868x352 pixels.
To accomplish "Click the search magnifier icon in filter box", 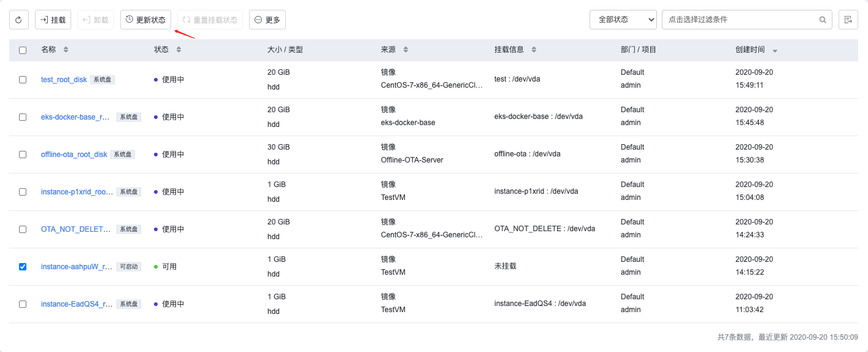I will [823, 20].
